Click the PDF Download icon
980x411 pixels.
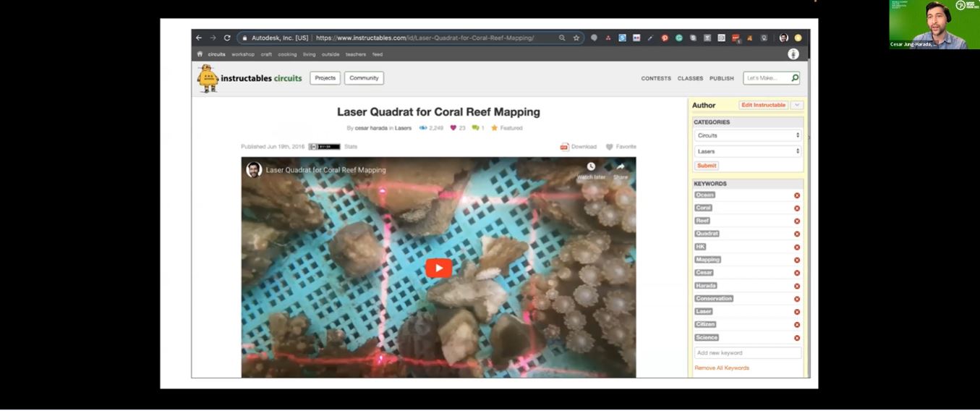(564, 147)
